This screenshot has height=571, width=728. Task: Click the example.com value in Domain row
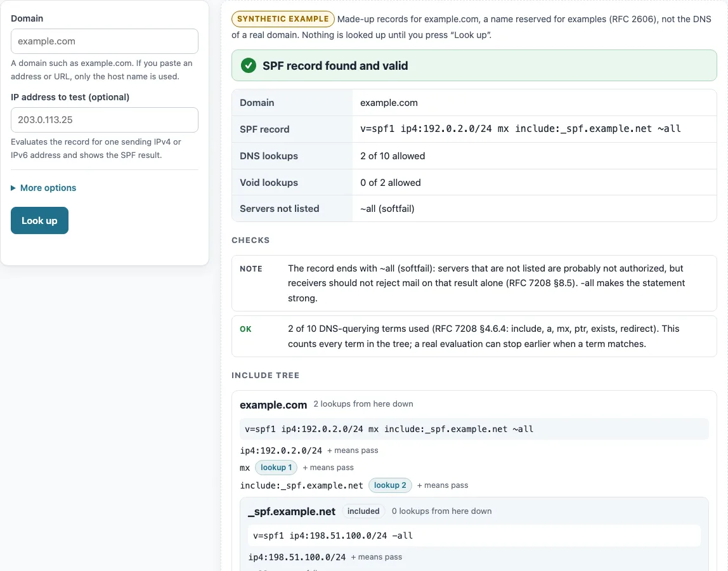389,103
